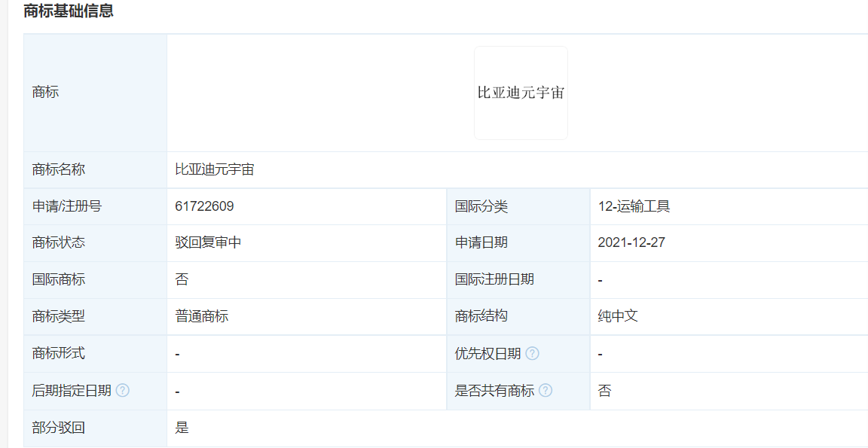868x448 pixels.
Task: Click the 优先权日期 label text
Action: (487, 353)
